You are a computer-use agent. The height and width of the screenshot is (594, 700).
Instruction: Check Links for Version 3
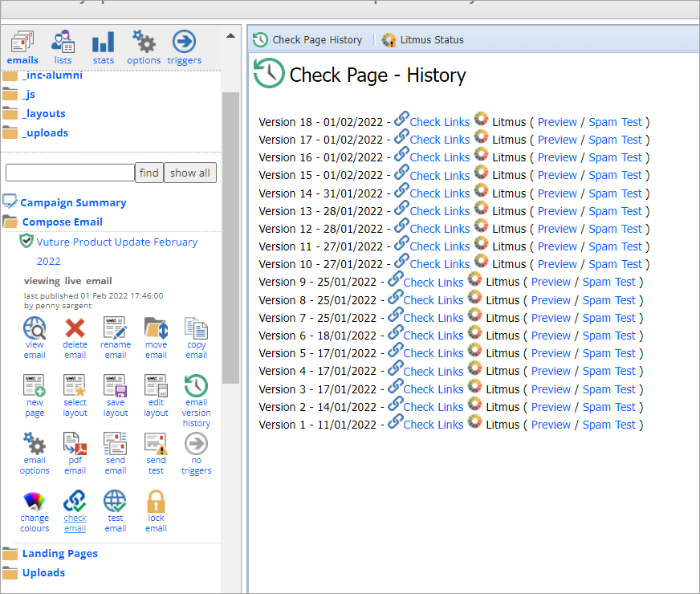[x=433, y=389]
